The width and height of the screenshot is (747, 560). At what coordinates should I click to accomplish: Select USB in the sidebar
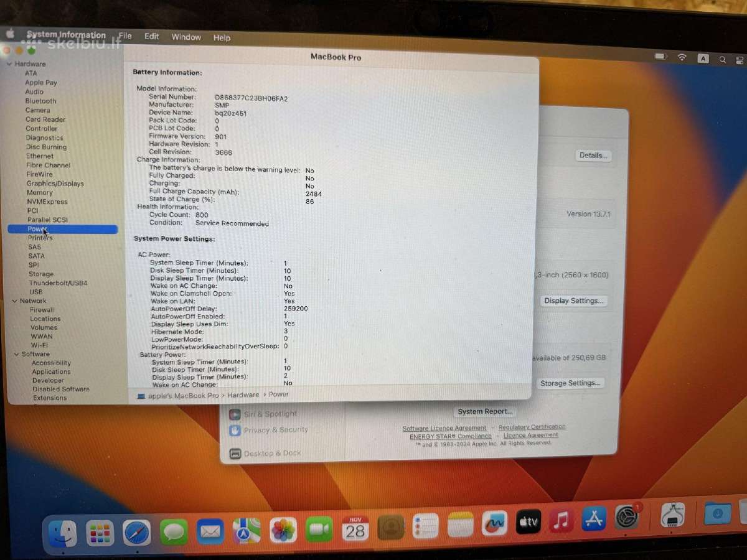[x=36, y=292]
